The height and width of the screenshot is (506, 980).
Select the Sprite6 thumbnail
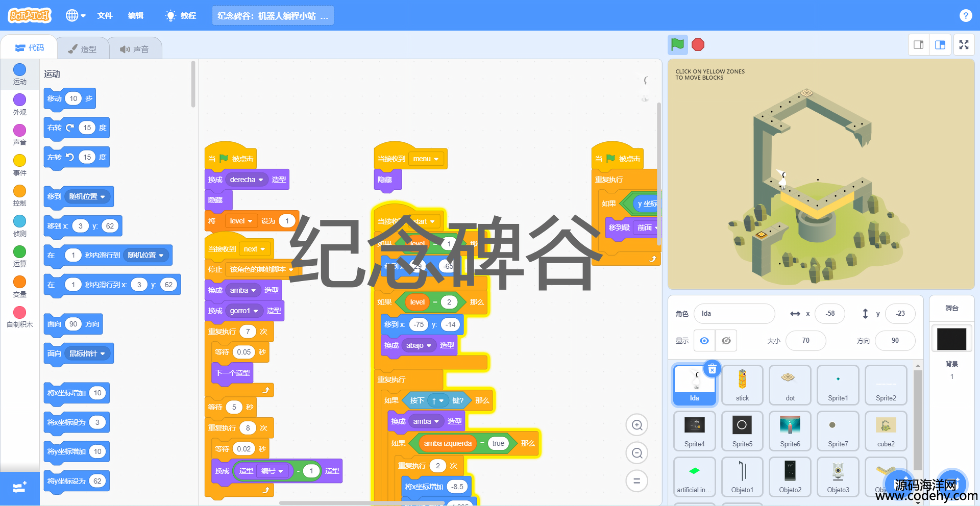[790, 432]
